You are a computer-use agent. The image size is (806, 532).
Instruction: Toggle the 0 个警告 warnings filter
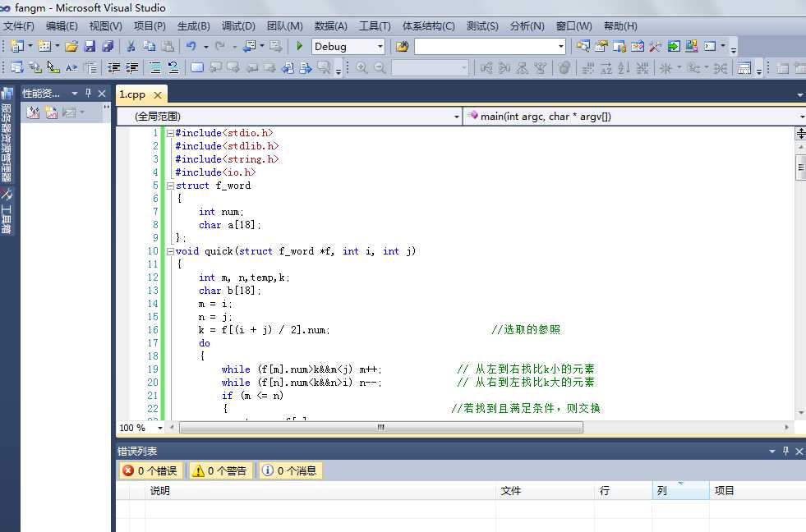point(219,471)
